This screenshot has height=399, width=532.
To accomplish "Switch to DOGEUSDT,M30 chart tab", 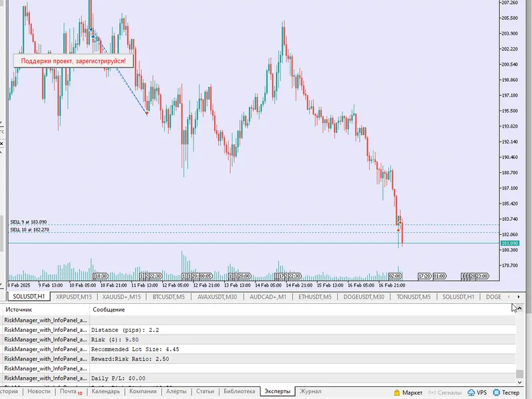I will coord(364,297).
